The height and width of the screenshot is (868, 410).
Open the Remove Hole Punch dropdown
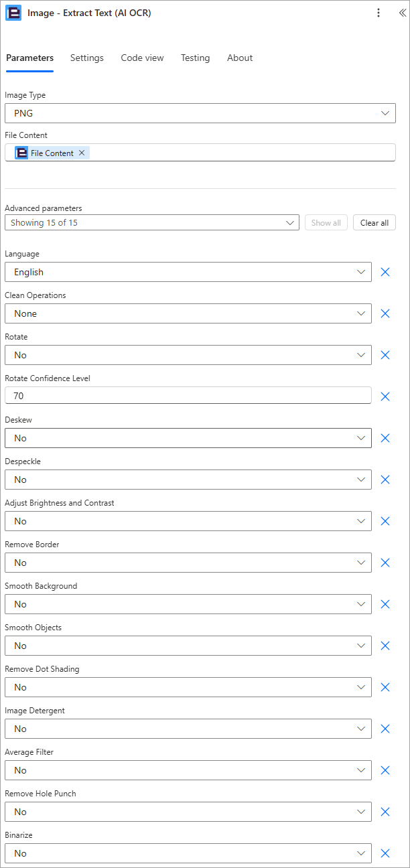click(188, 812)
